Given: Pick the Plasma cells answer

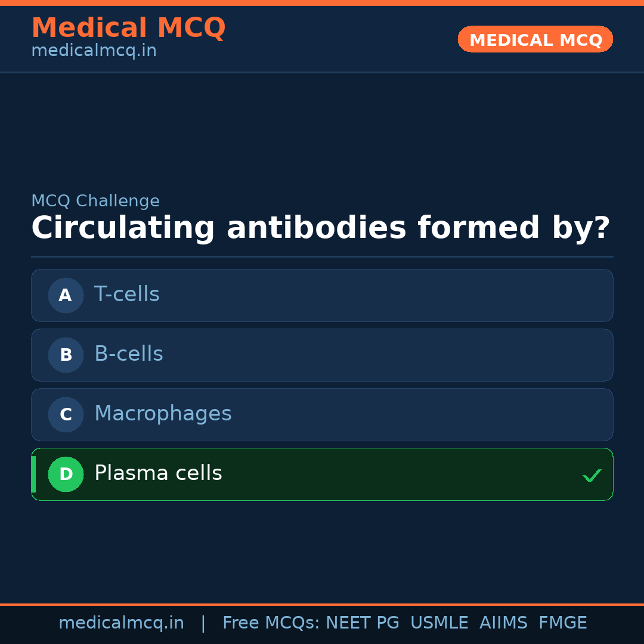Looking at the screenshot, I should click(322, 474).
